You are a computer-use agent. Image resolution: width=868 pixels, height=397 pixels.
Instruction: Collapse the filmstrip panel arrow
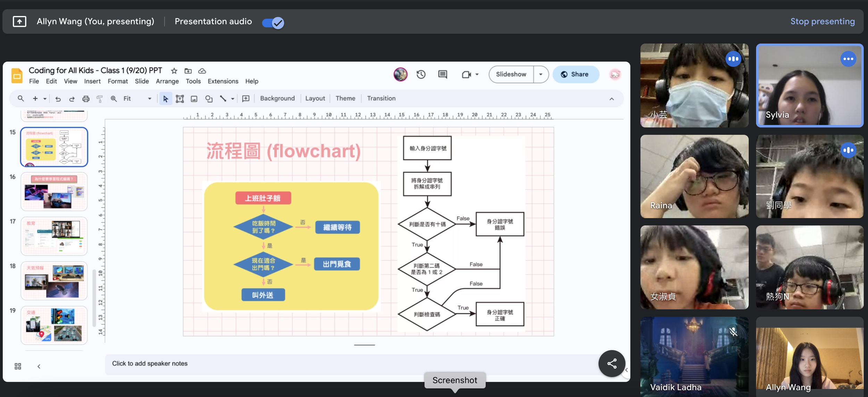click(39, 366)
